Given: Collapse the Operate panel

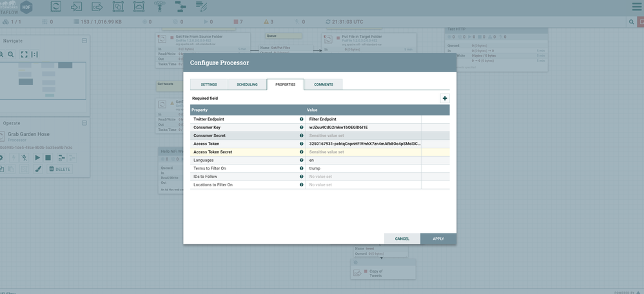Looking at the screenshot, I should pos(84,123).
